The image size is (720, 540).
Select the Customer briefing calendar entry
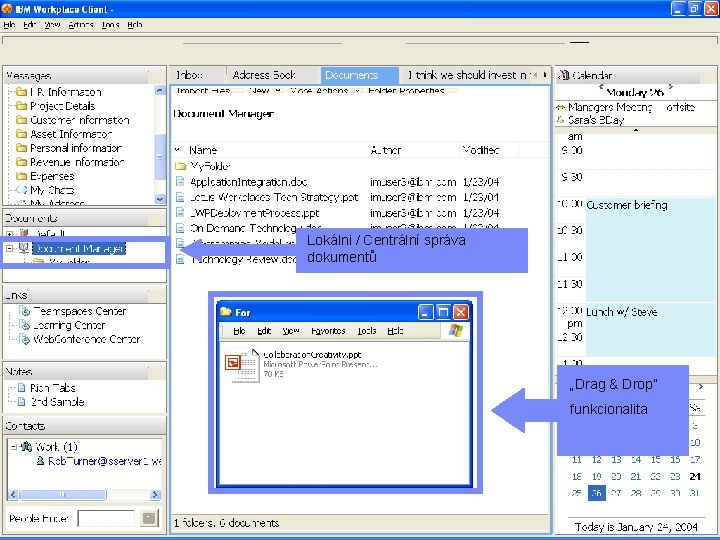pos(650,248)
